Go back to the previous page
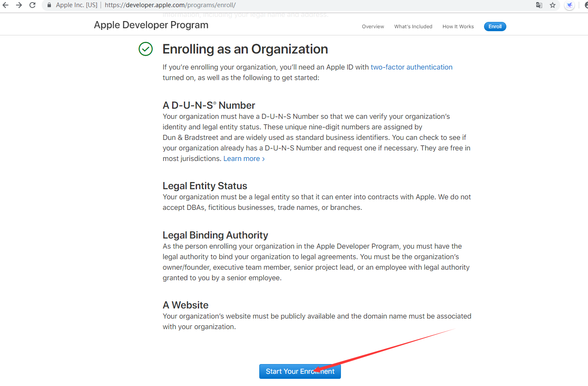 click(x=5, y=5)
